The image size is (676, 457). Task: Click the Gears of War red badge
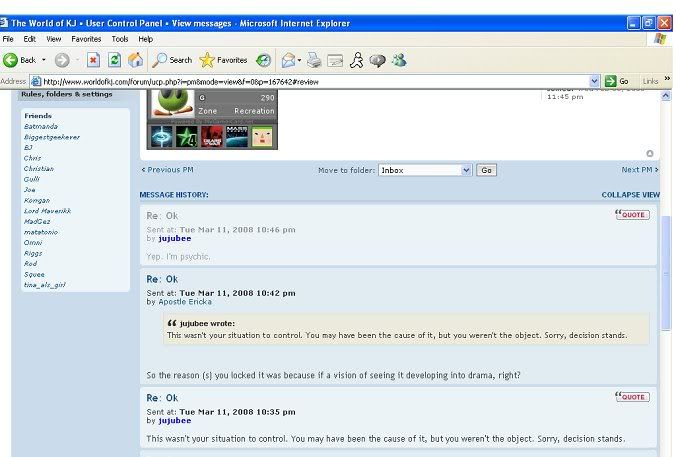(212, 137)
